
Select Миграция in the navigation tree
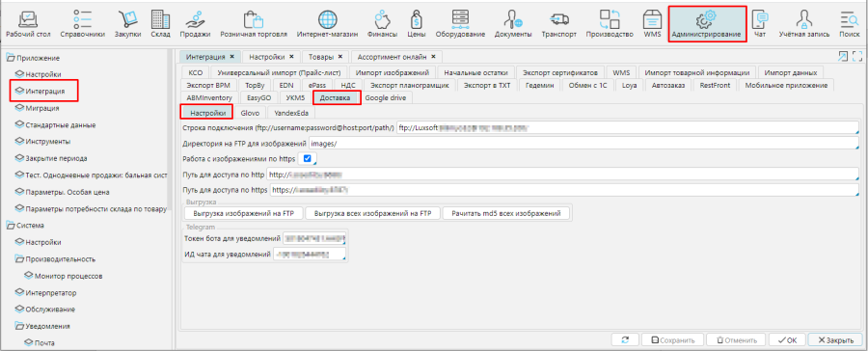click(42, 108)
